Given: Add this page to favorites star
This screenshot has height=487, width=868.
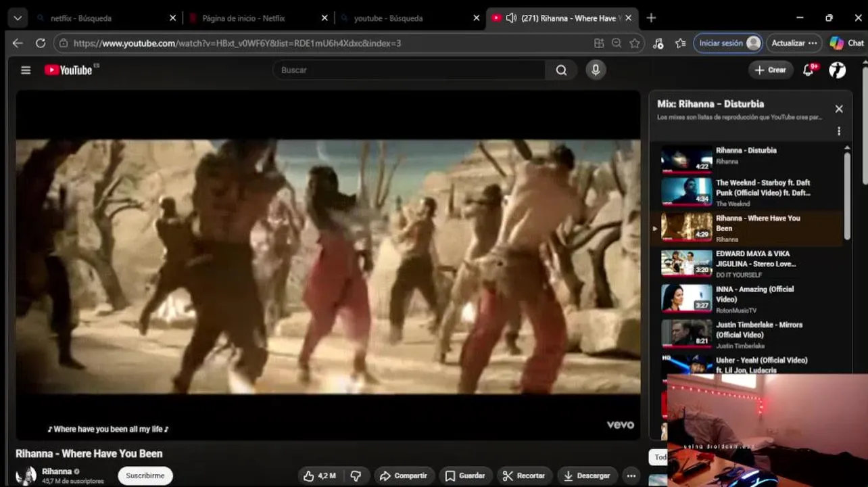Looking at the screenshot, I should tap(634, 43).
